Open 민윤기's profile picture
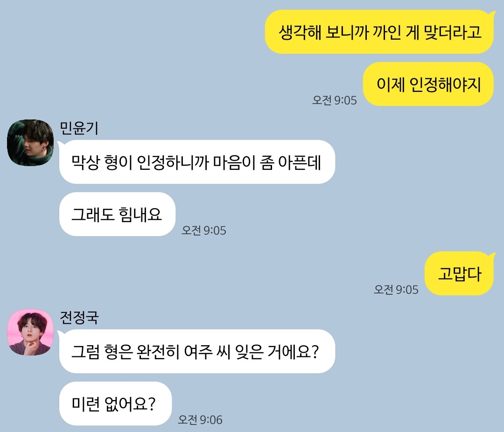This screenshot has width=504, height=432. point(30,143)
